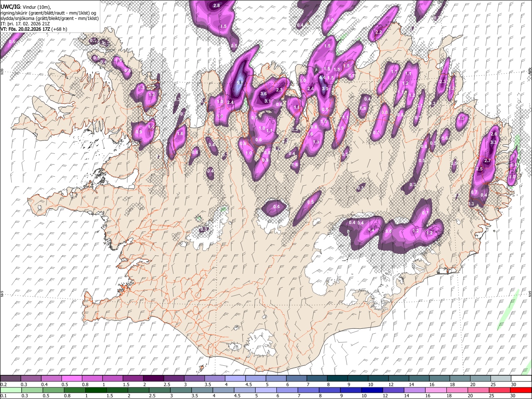Click the dark green bottom-row swatch labeled 1
Viewport: 532px width, 399px height.
95,390
